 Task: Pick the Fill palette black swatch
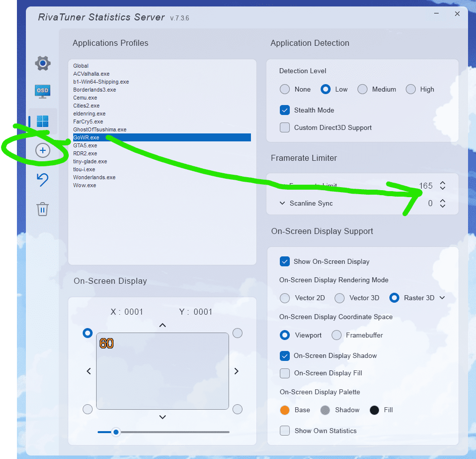tap(374, 410)
